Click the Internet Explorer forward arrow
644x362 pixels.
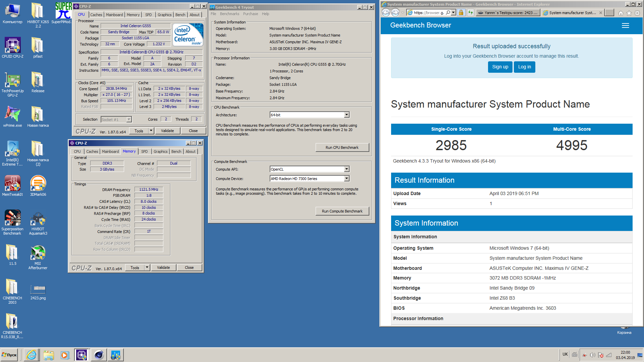395,13
